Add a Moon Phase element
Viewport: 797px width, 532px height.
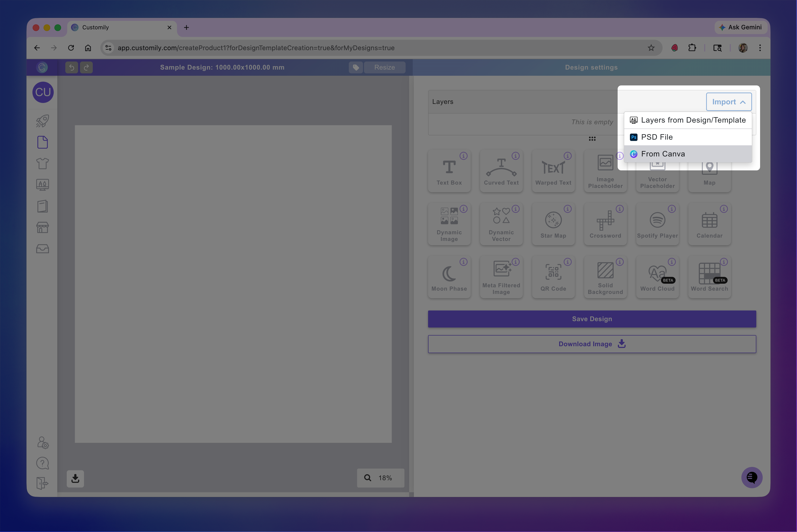tap(449, 277)
